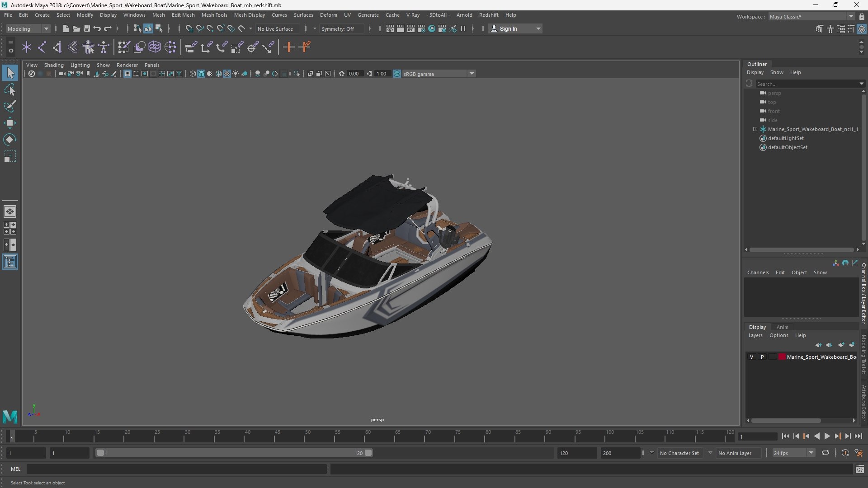Open the Redshift menu
The width and height of the screenshot is (868, 488).
coord(489,15)
